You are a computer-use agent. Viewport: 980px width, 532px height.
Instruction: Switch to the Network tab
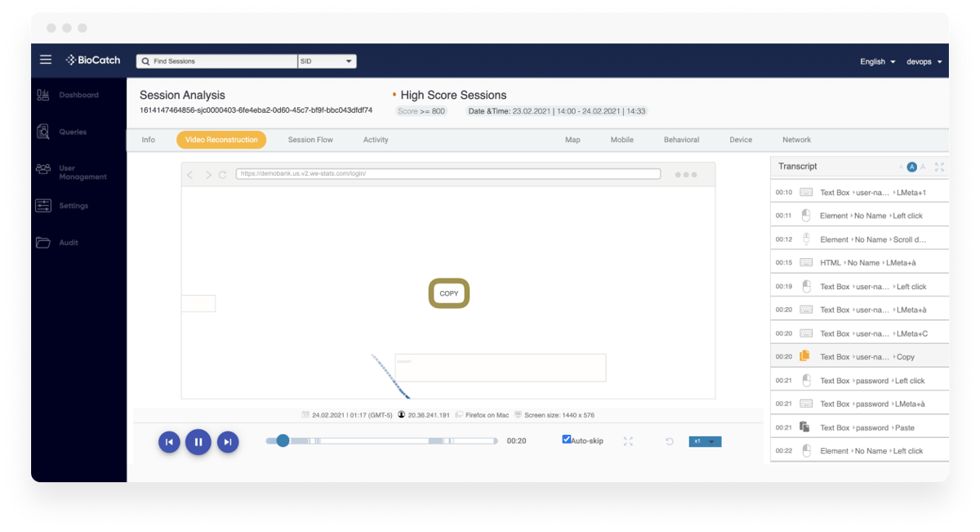797,140
